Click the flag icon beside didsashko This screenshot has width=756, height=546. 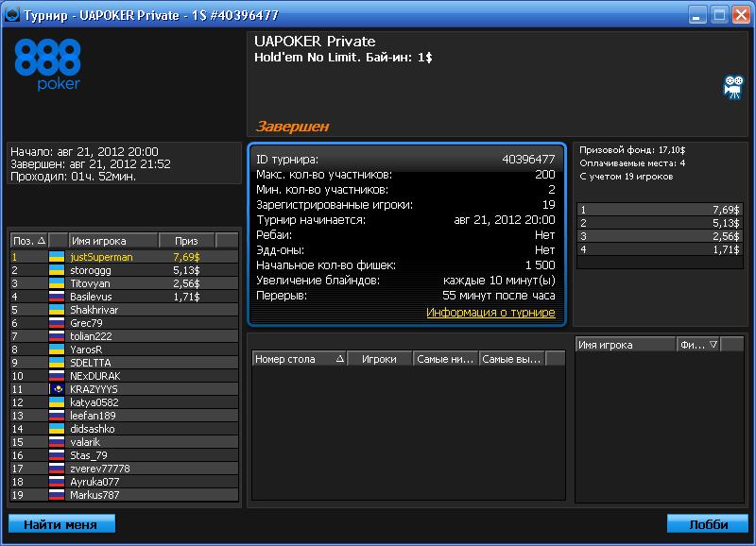[x=57, y=429]
